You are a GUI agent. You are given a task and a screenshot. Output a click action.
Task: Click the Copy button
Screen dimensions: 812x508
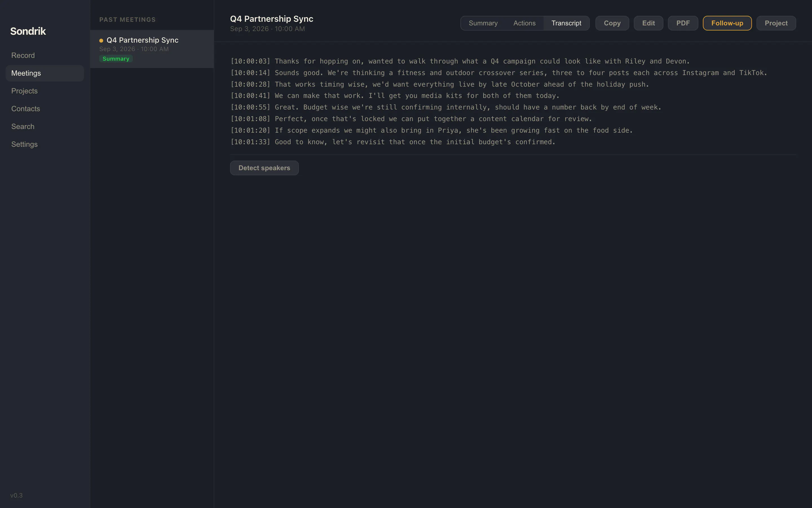pyautogui.click(x=612, y=23)
